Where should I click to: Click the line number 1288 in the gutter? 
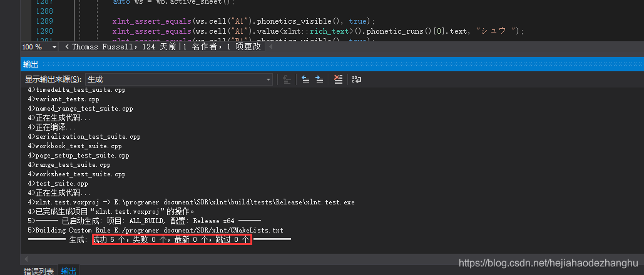(44, 11)
